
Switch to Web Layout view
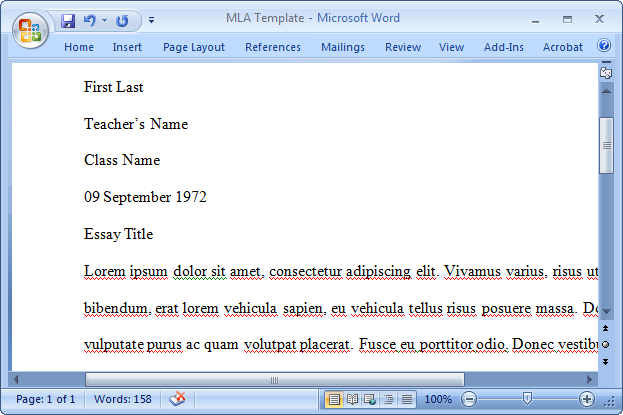tap(370, 399)
